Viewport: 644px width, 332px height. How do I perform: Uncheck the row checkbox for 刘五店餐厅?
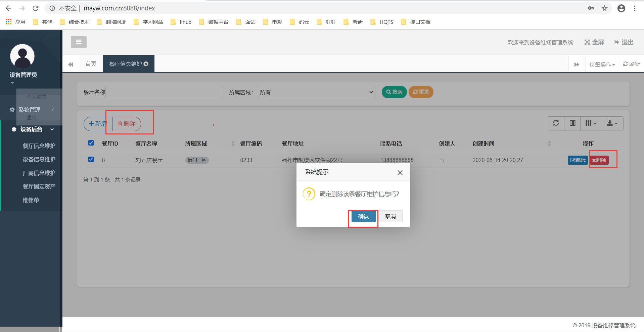(x=91, y=159)
